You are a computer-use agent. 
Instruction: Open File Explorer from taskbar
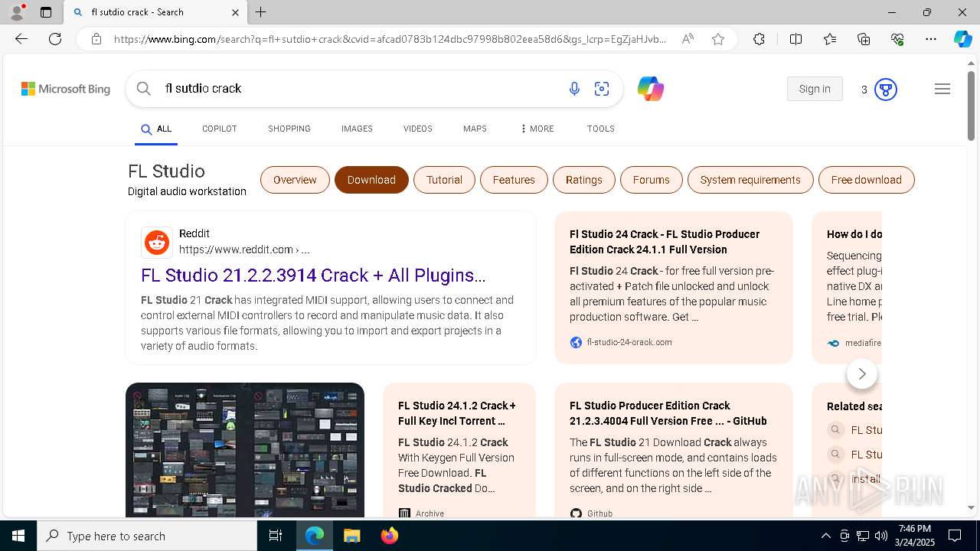[351, 536]
